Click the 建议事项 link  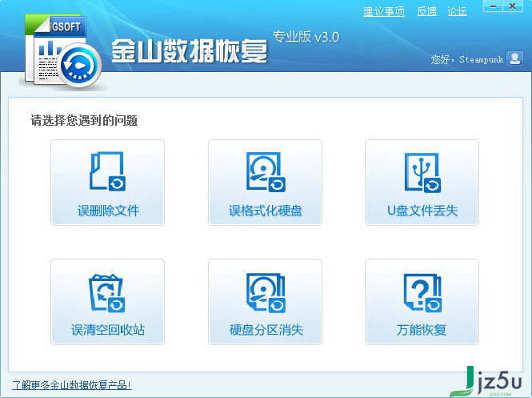pyautogui.click(x=384, y=11)
